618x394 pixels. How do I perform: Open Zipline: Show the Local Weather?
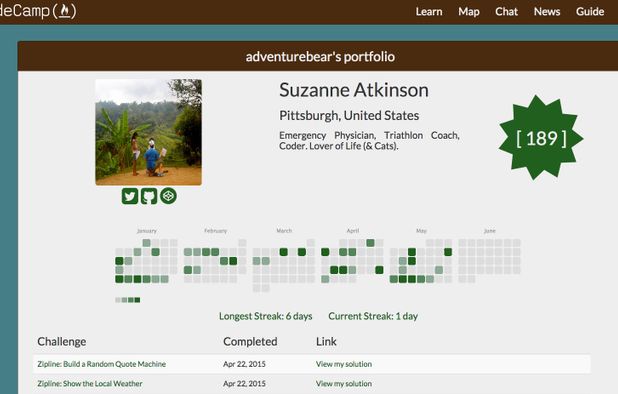point(90,383)
